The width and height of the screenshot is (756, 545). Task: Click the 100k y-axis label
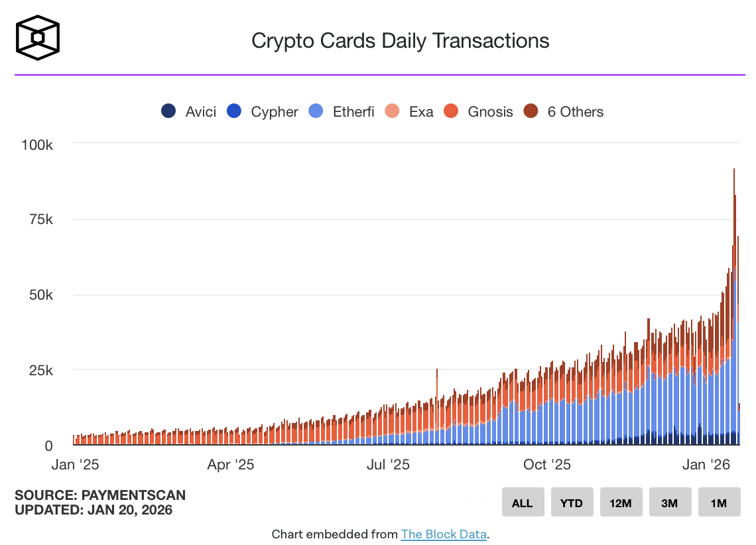[x=38, y=144]
